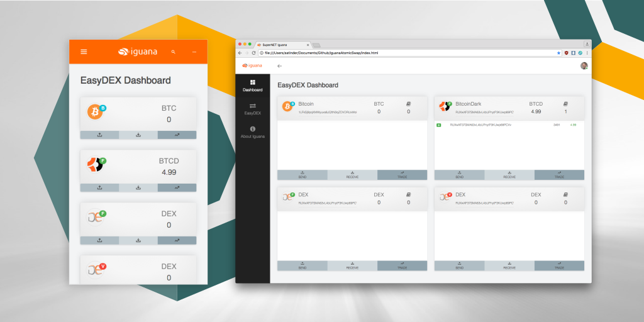Viewport: 644px width, 322px height.
Task: Click the Bitcoin coin logo on the mobile BTC card
Action: (x=95, y=112)
